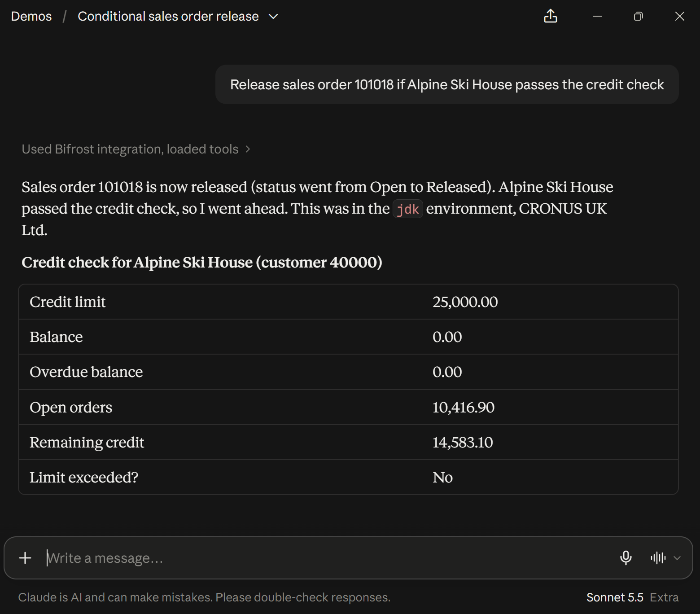Image resolution: width=700 pixels, height=614 pixels.
Task: Close the application window
Action: pos(679,16)
